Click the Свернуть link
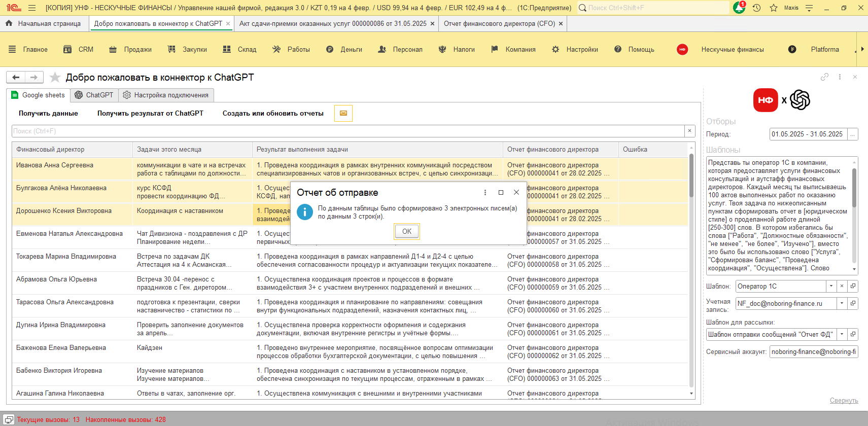This screenshot has width=868, height=426. tap(844, 400)
